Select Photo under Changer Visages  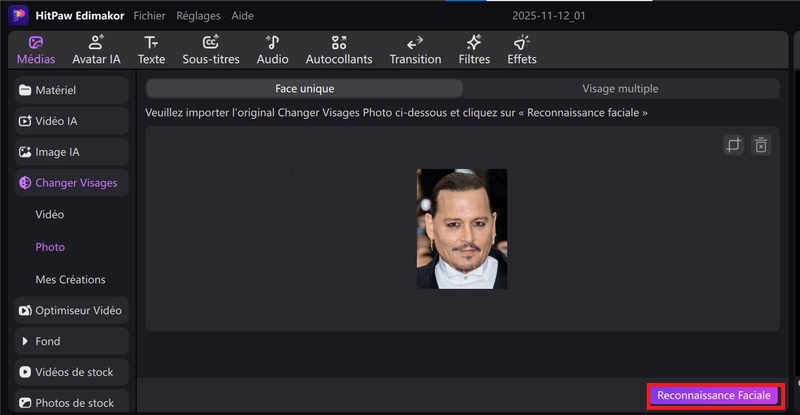click(x=50, y=247)
